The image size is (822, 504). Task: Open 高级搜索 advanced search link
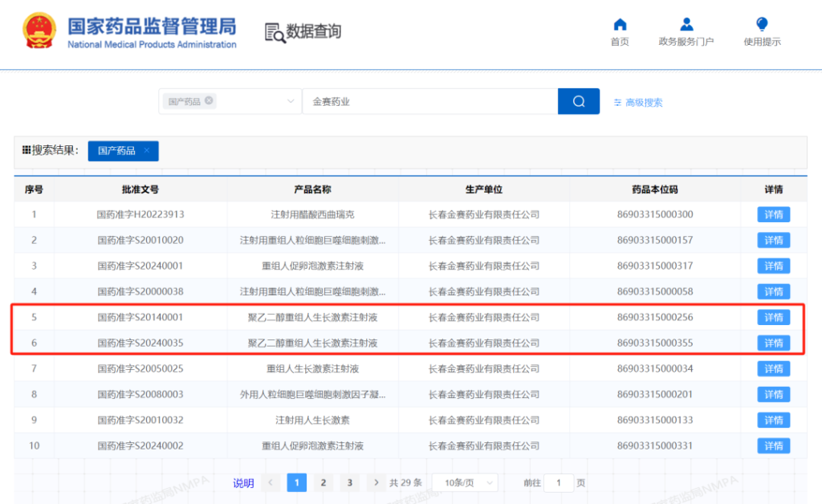click(644, 102)
